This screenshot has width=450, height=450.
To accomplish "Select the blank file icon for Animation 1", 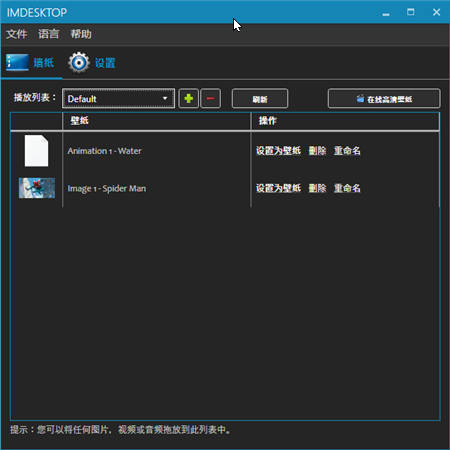I will [x=36, y=151].
